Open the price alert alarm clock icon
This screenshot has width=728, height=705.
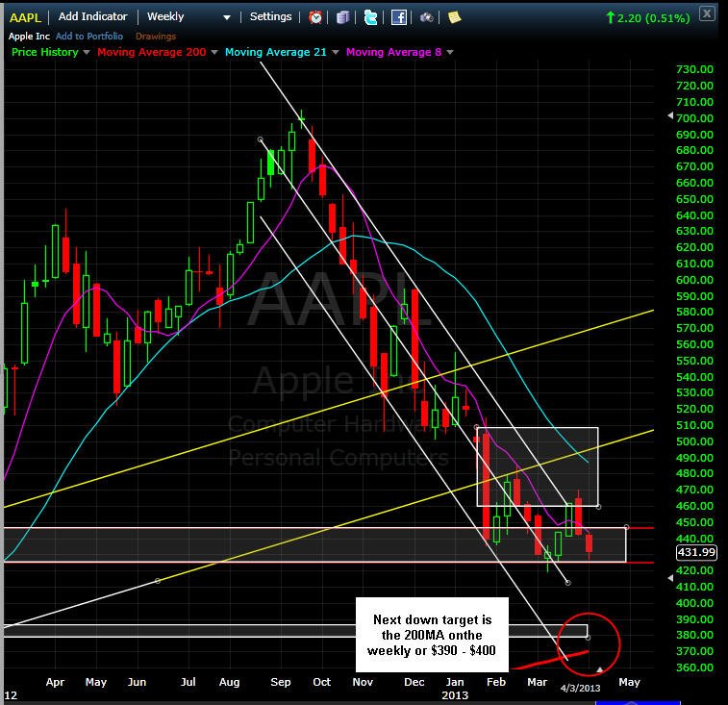315,17
